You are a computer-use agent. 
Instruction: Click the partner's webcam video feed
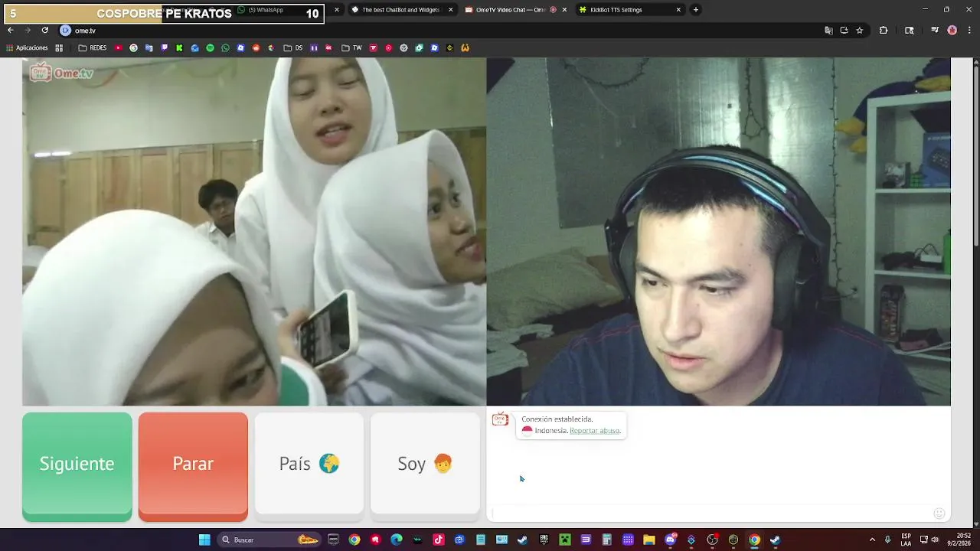click(x=254, y=231)
